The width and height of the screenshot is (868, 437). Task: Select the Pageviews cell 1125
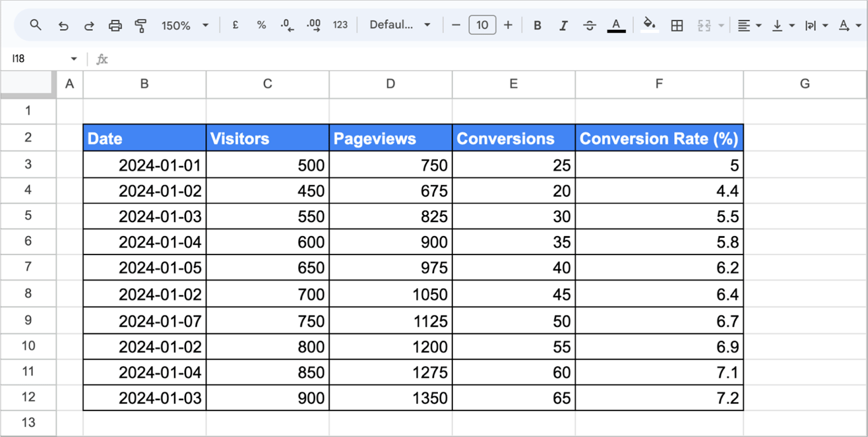click(391, 321)
